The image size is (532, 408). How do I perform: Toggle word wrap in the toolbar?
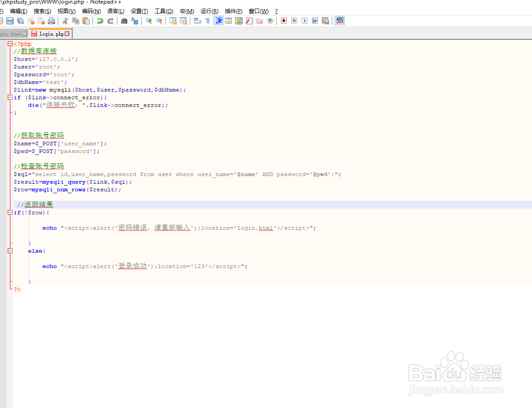pos(197,21)
